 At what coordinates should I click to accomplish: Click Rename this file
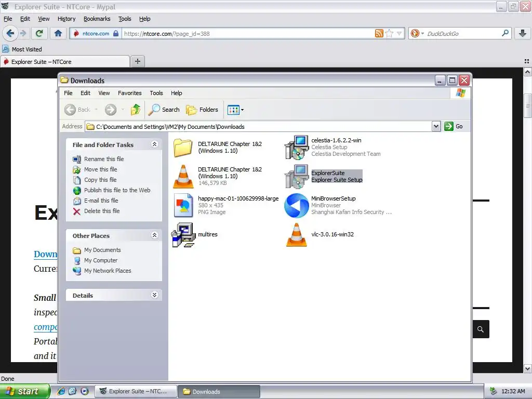(x=104, y=159)
